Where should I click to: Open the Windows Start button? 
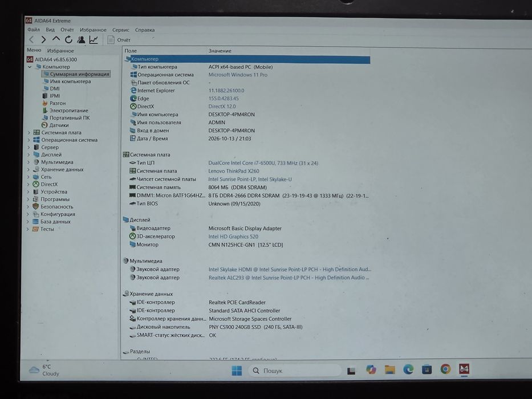pos(237,370)
